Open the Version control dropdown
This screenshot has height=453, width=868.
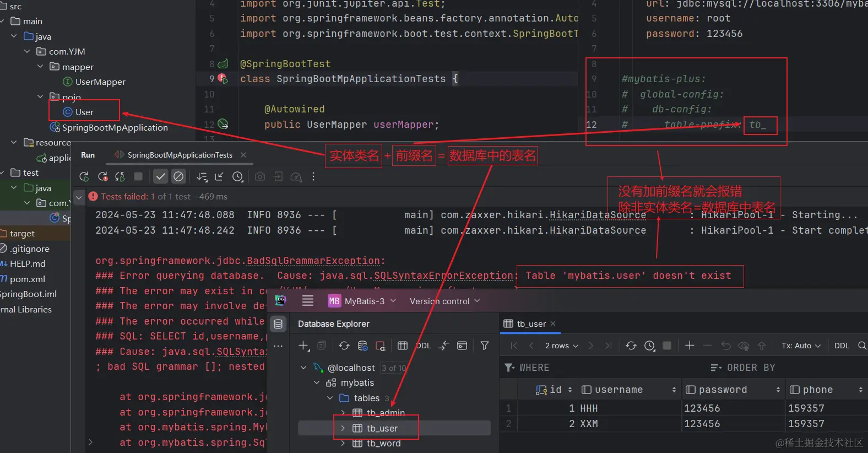(x=445, y=301)
